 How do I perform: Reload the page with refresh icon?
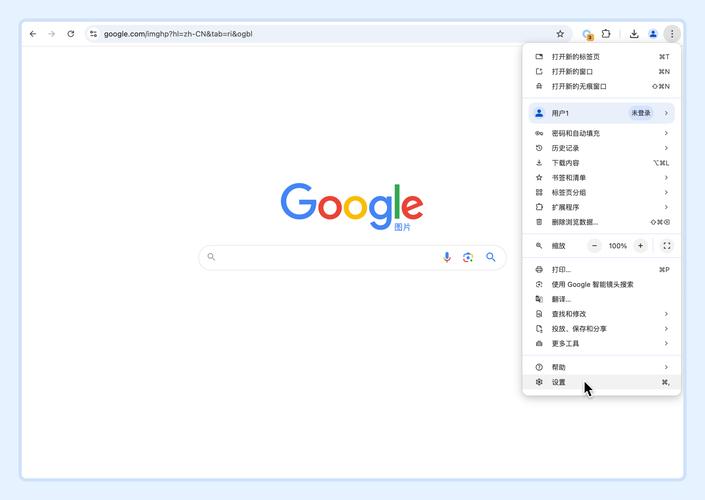click(x=71, y=34)
